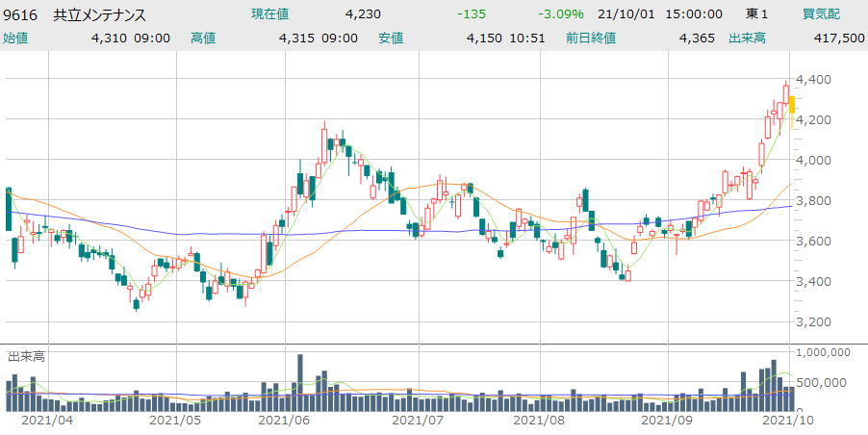868x435 pixels.
Task: Click the 2021/07 date axis label
Action: [x=420, y=421]
